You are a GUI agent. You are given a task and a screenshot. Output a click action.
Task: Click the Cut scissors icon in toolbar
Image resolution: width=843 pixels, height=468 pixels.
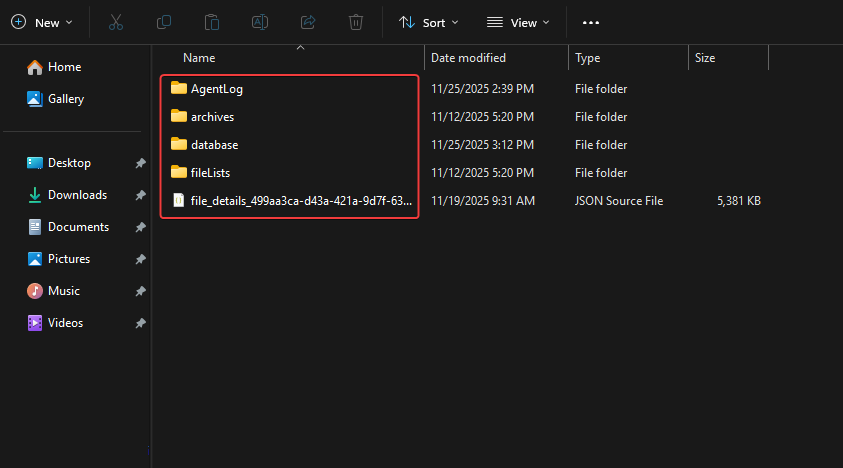(116, 22)
